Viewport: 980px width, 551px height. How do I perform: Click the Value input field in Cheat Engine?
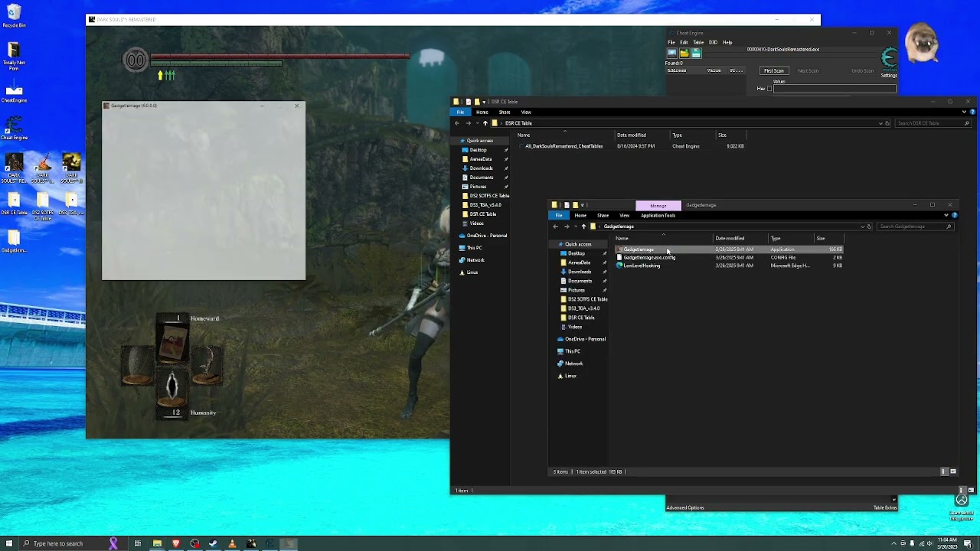pos(835,89)
